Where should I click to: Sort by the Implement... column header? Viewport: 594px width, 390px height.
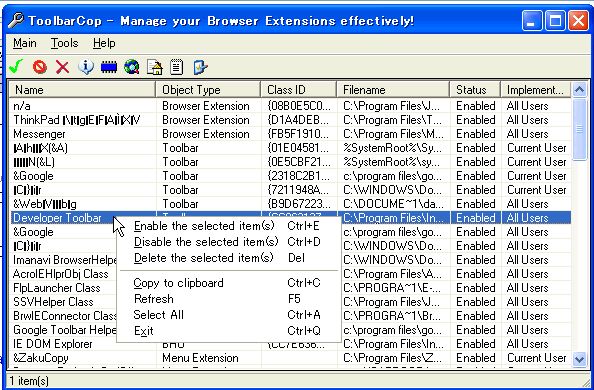point(535,90)
